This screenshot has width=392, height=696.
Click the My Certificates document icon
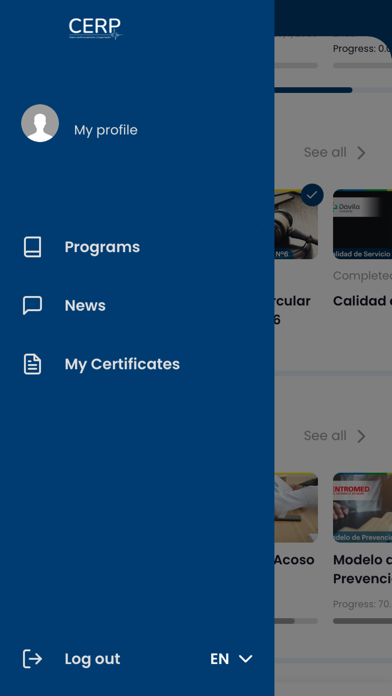[32, 364]
